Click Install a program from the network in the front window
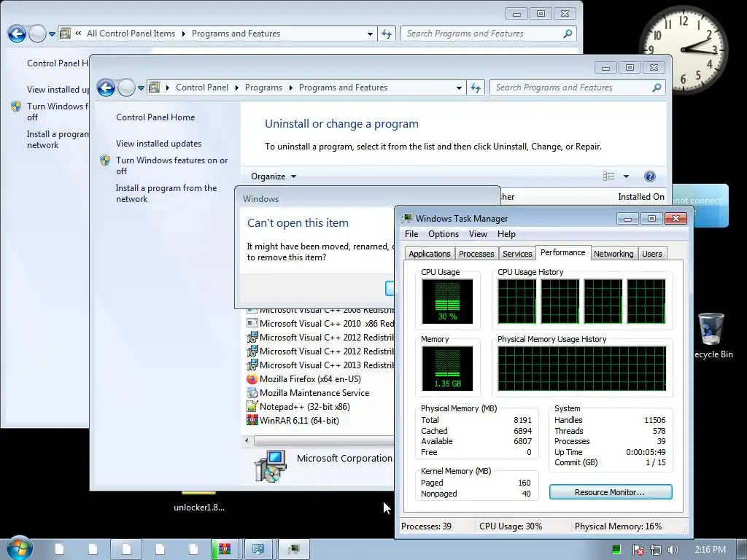The image size is (747, 560). click(166, 194)
